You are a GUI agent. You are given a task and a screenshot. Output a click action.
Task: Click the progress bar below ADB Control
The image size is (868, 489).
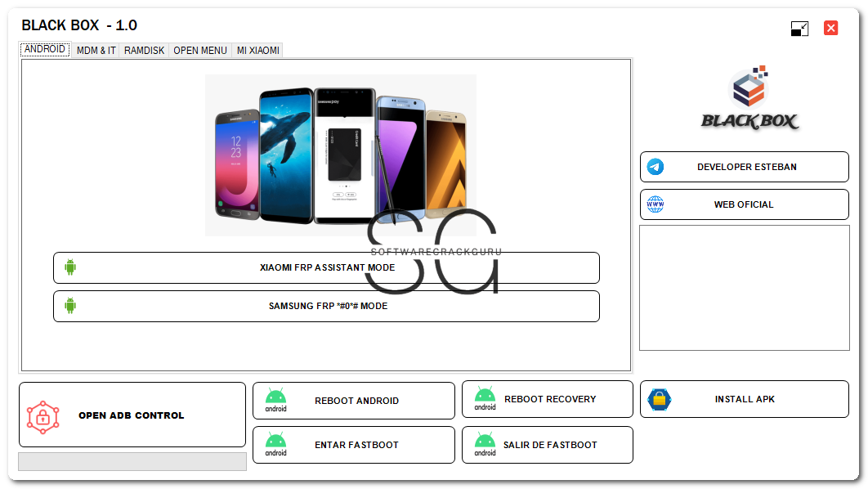point(132,461)
